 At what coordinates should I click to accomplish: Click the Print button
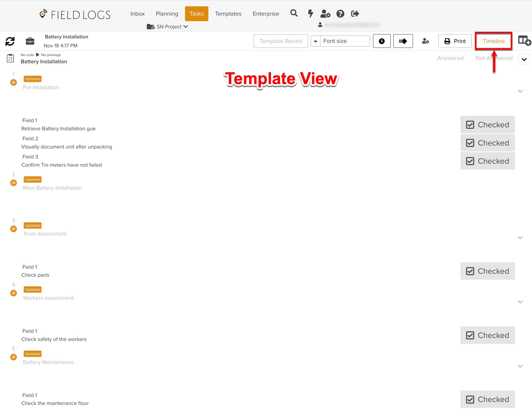pos(455,41)
